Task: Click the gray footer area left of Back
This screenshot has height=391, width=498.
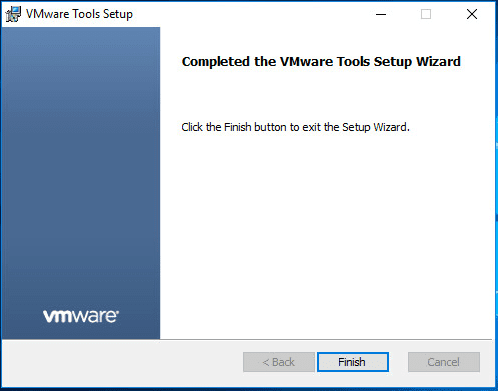Action: (122, 362)
